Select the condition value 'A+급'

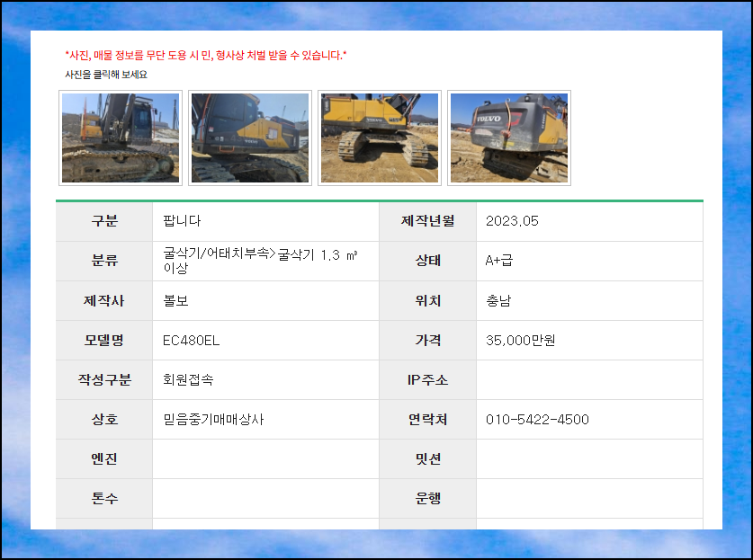499,261
